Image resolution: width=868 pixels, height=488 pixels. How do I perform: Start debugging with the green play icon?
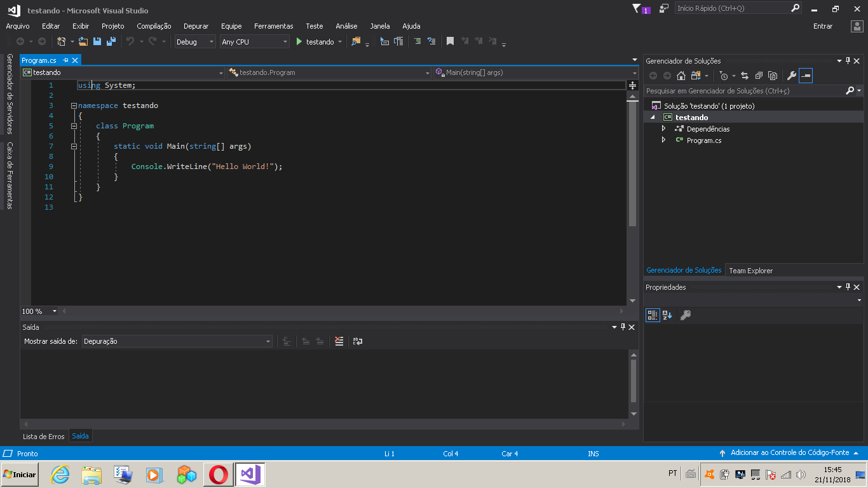pyautogui.click(x=299, y=41)
